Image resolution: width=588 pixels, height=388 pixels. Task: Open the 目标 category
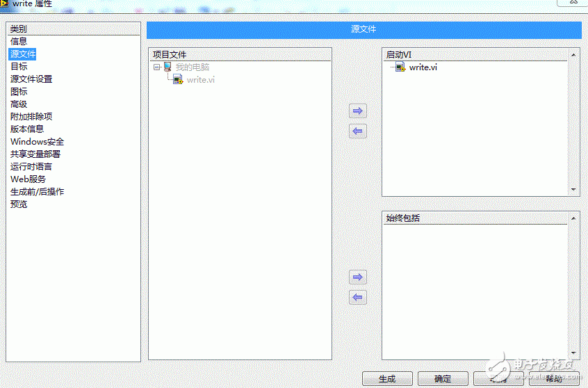(x=19, y=67)
